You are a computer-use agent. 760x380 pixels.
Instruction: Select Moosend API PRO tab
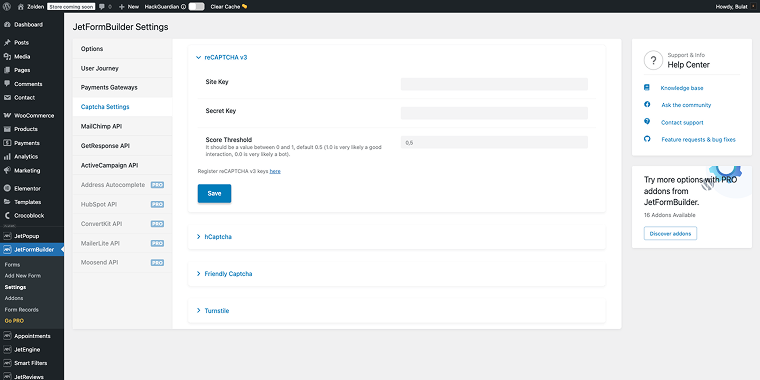pyautogui.click(x=123, y=262)
